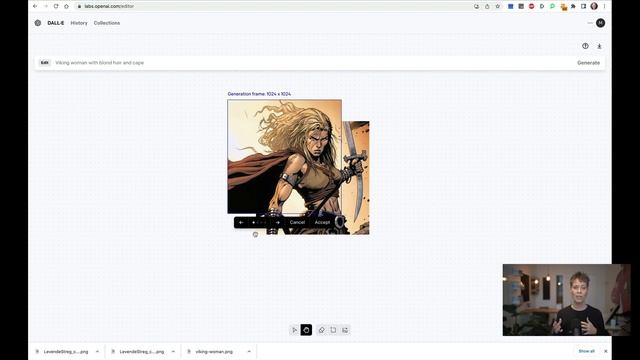Click the address bar URL
This screenshot has width=640, height=360.
point(109,6)
